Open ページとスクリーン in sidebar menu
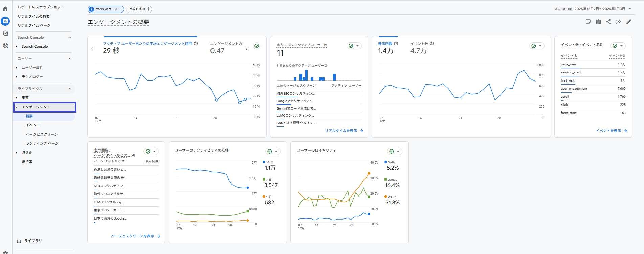644x254 pixels. 42,134
